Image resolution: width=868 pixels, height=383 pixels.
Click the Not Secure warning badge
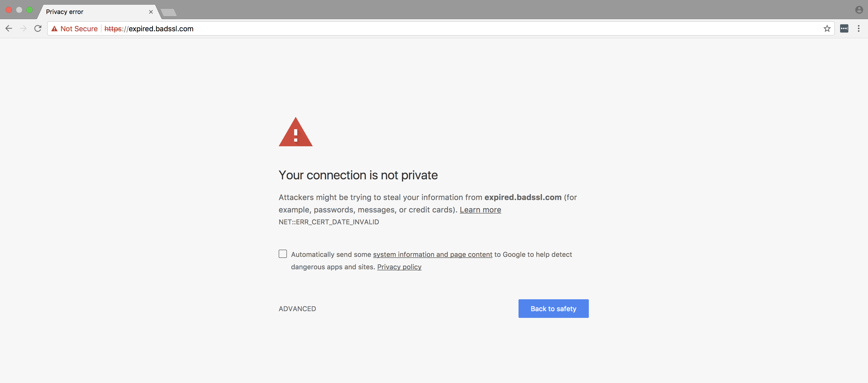74,29
